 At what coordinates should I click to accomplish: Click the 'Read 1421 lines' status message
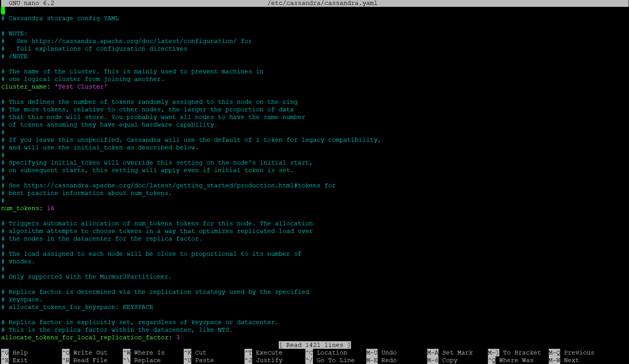[315, 345]
